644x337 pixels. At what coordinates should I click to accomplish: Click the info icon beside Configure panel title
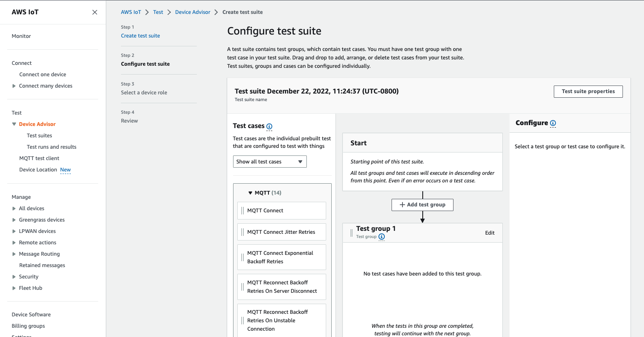(x=553, y=123)
